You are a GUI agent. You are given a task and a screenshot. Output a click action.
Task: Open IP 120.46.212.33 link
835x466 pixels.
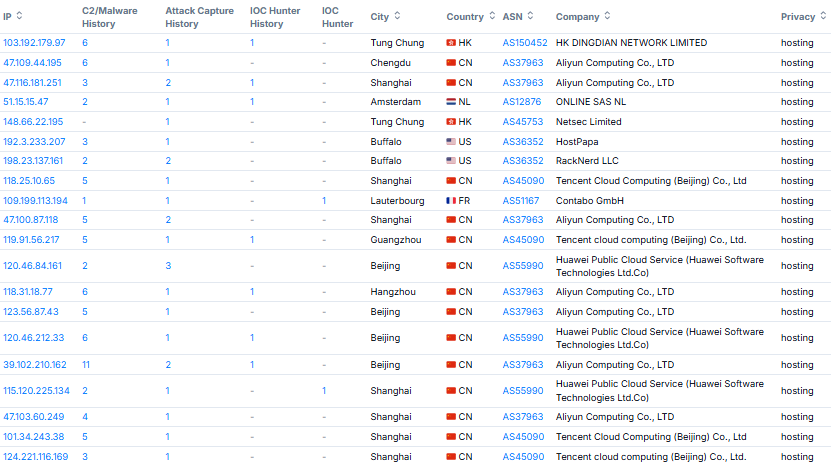34,338
